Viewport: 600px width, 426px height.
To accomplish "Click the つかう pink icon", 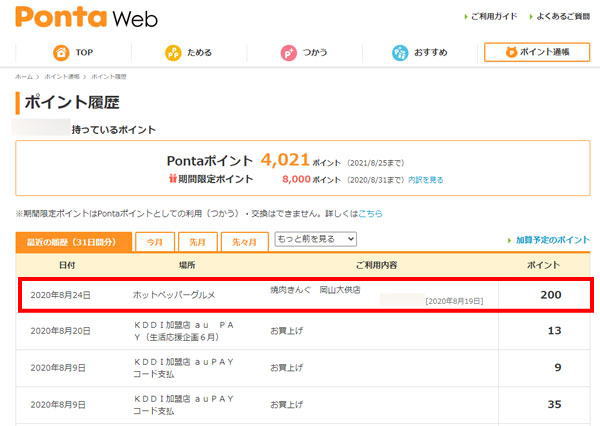I will [287, 52].
